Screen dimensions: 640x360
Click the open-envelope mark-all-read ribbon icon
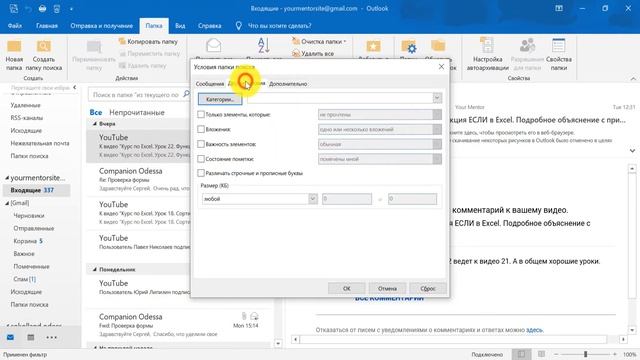(x=213, y=45)
